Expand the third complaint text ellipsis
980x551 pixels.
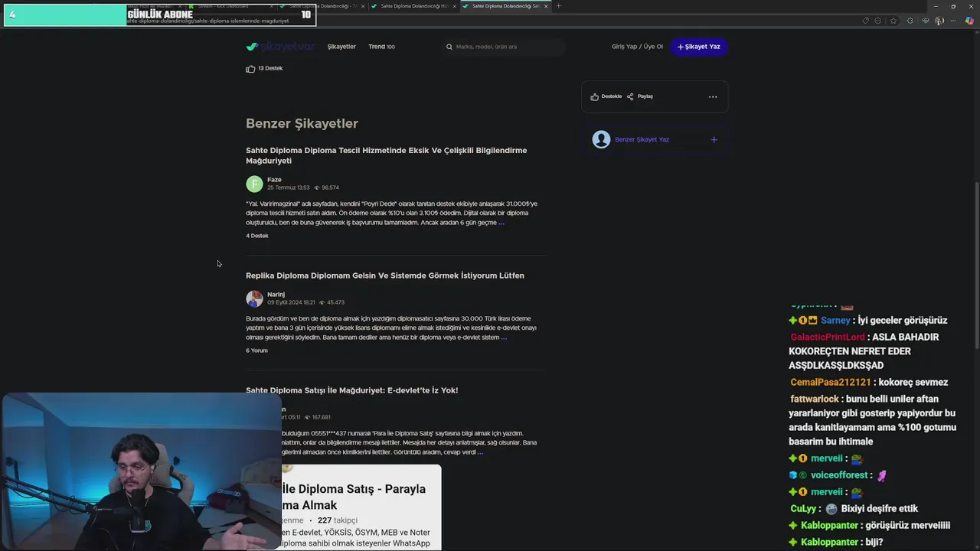coord(480,452)
